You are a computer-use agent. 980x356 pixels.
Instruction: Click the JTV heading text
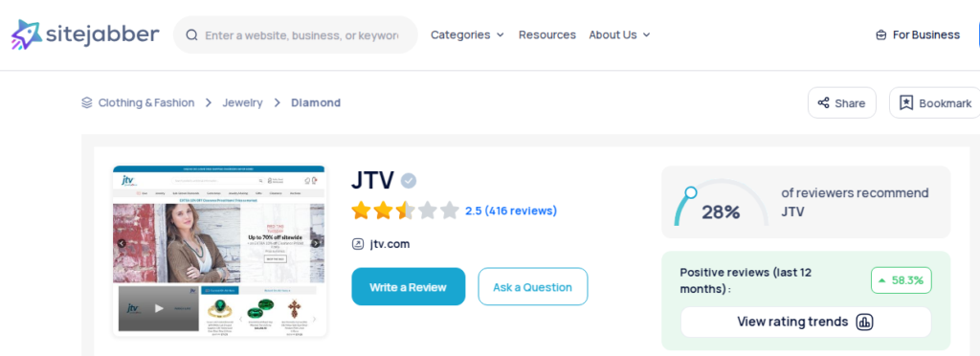pos(372,181)
